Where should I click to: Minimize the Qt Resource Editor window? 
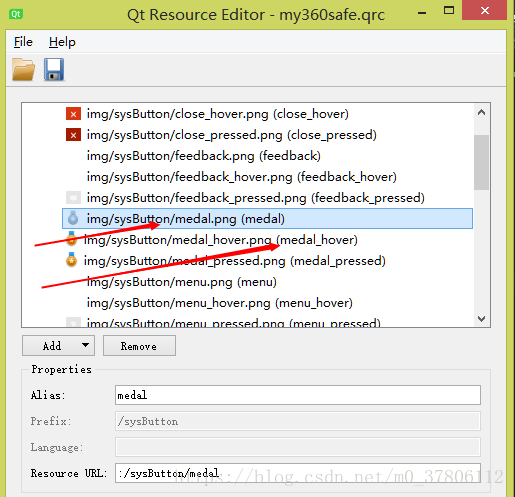(x=422, y=13)
